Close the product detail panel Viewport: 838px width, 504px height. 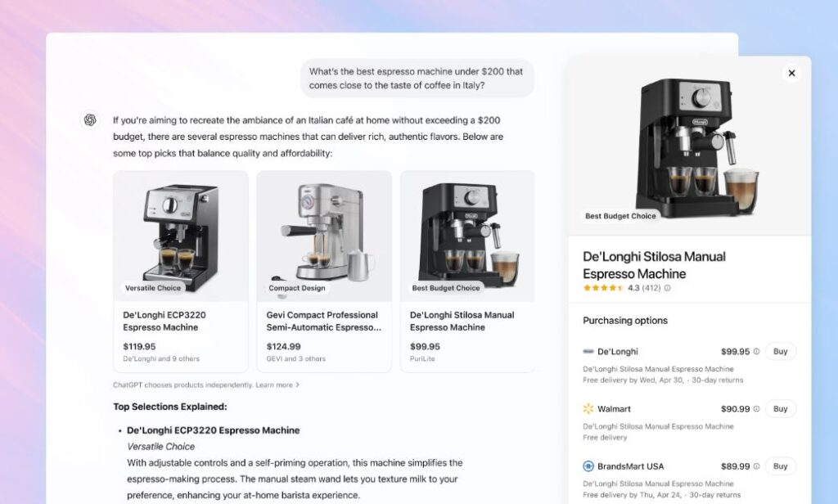click(791, 73)
